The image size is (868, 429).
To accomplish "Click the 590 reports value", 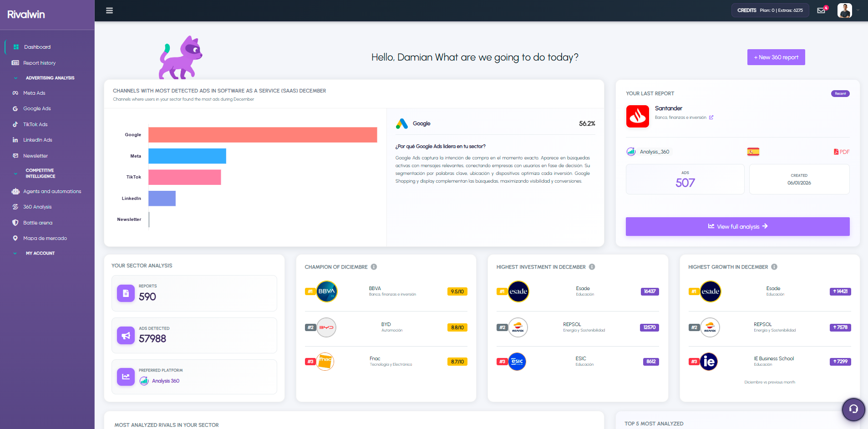I will point(147,296).
